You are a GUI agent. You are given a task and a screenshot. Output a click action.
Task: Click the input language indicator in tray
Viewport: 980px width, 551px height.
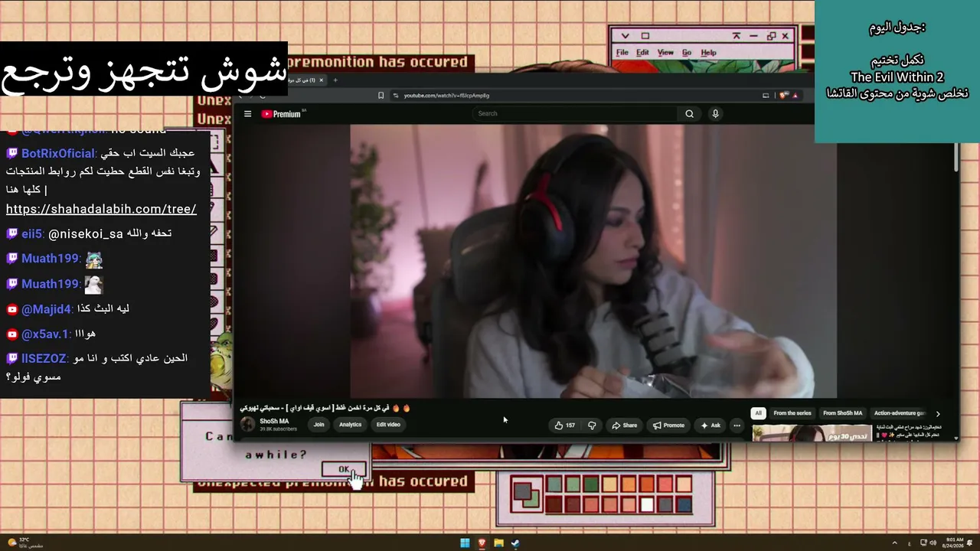tap(909, 543)
